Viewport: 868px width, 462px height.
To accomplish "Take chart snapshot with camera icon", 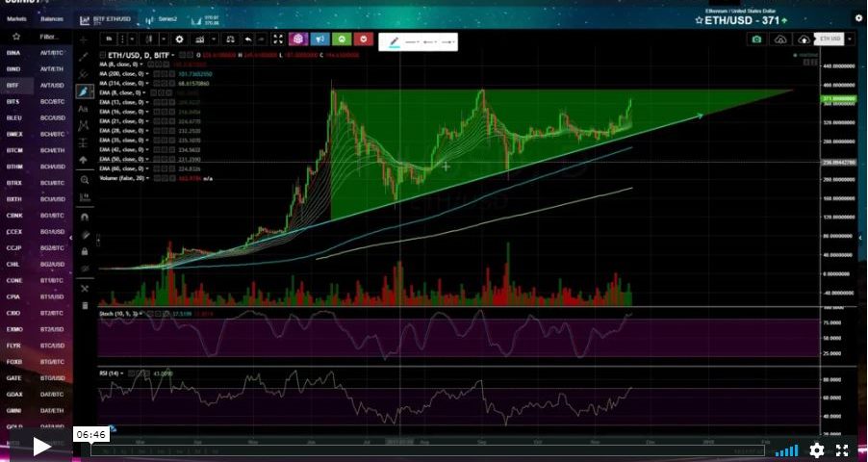I will (x=757, y=39).
